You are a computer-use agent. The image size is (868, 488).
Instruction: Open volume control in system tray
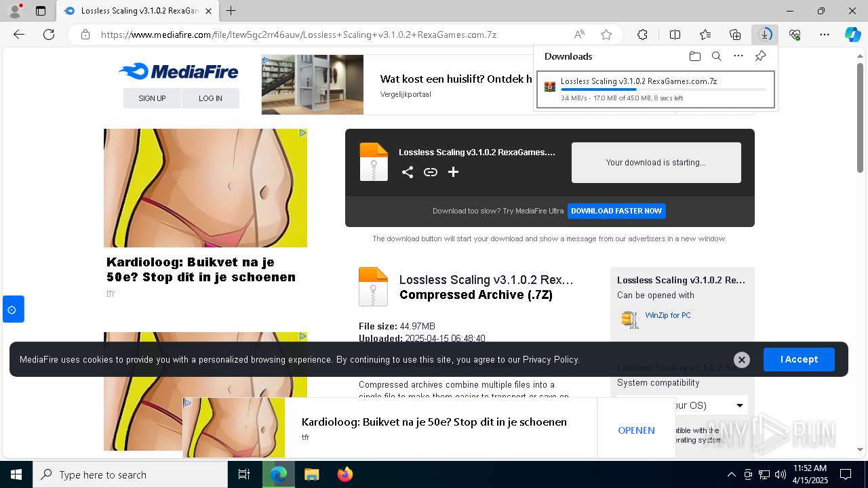point(780,474)
